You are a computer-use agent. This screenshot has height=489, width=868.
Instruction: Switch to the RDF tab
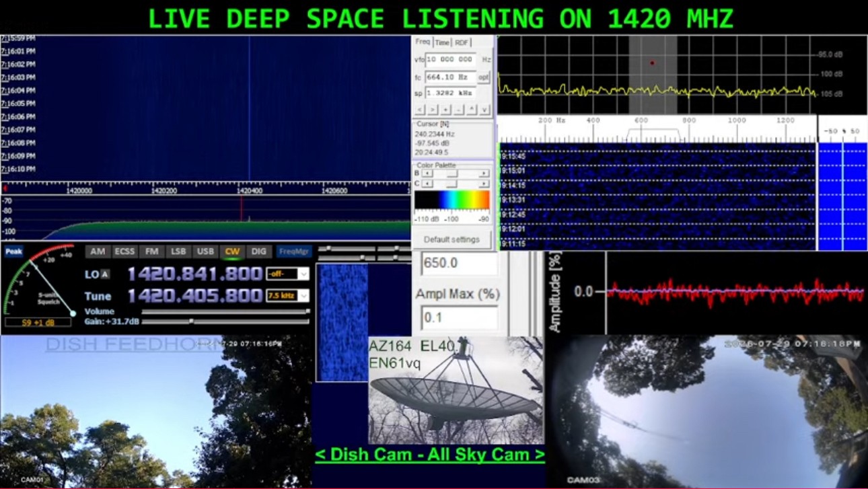tap(462, 42)
